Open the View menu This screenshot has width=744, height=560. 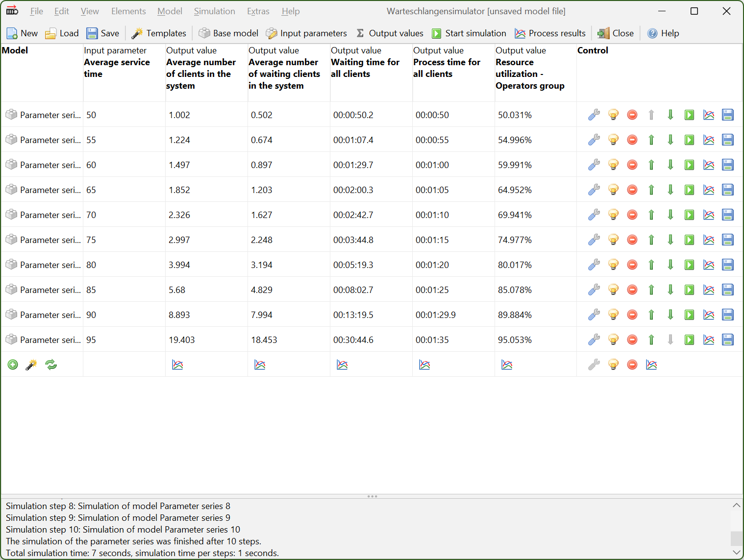[90, 11]
